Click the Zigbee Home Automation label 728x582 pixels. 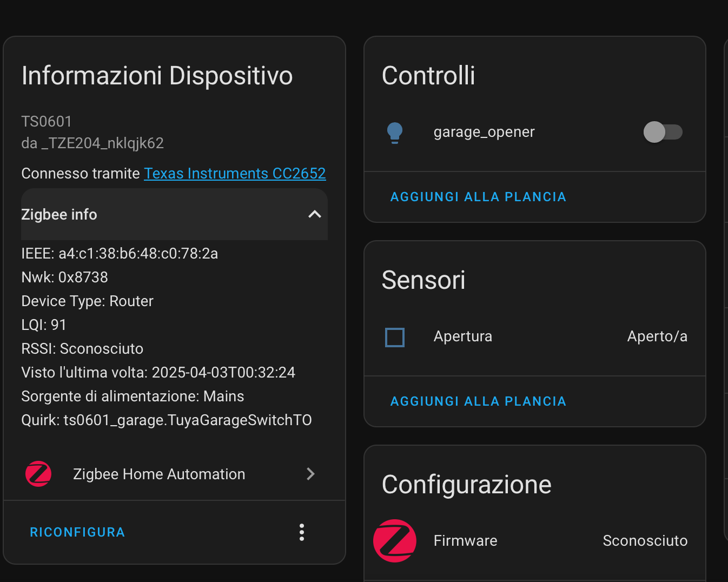[x=159, y=474]
